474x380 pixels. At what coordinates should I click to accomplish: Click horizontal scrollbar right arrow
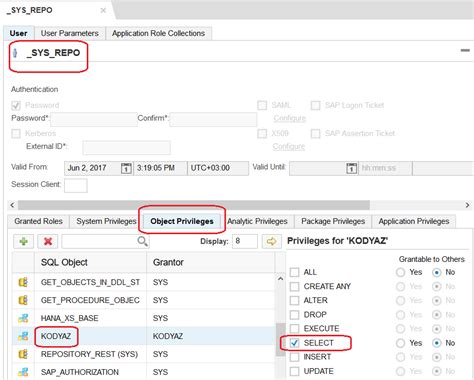[467, 205]
